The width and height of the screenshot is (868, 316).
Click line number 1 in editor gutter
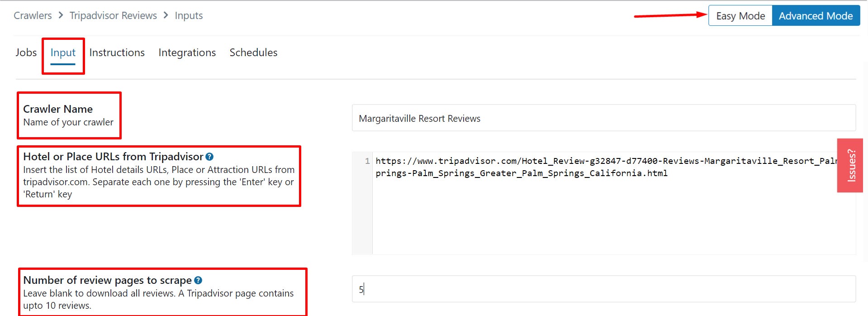[367, 161]
